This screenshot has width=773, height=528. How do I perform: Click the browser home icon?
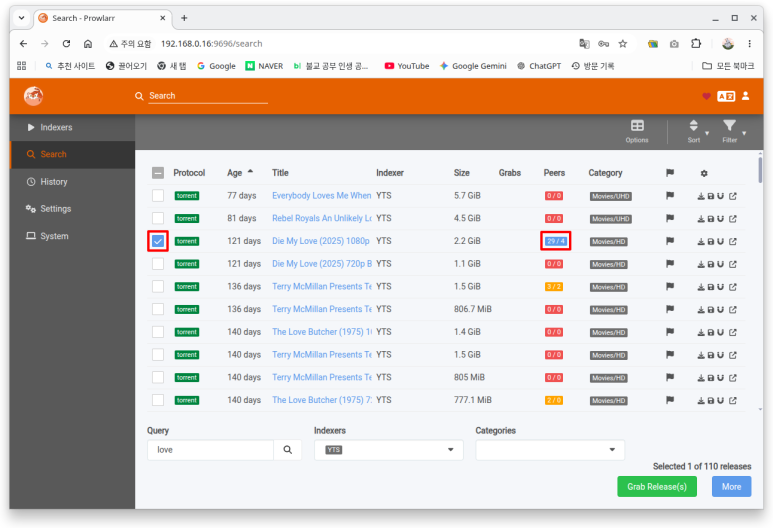pos(88,44)
